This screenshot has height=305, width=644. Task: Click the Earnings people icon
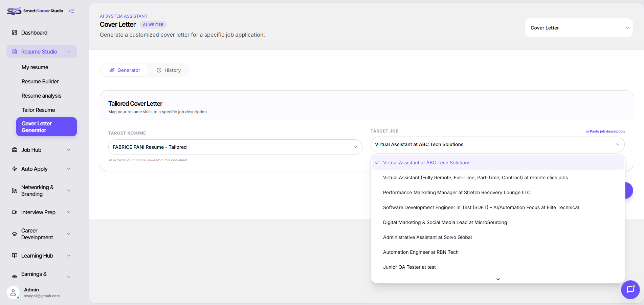15,276
